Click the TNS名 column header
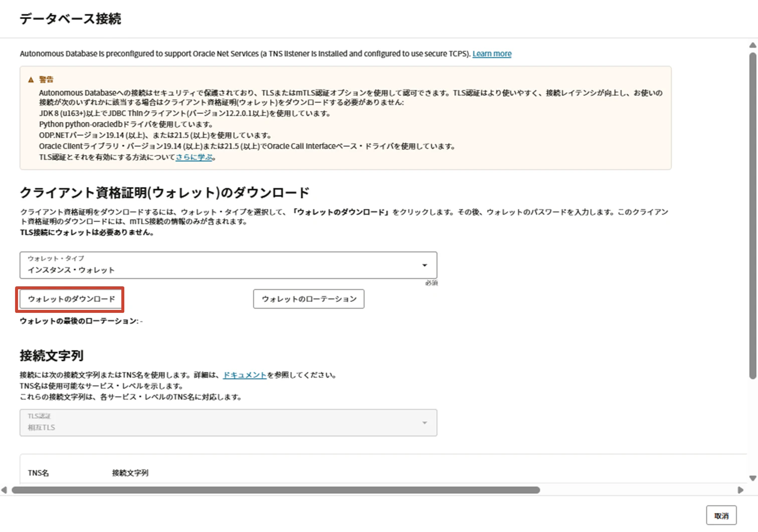Image resolution: width=758 pixels, height=532 pixels. coord(39,473)
